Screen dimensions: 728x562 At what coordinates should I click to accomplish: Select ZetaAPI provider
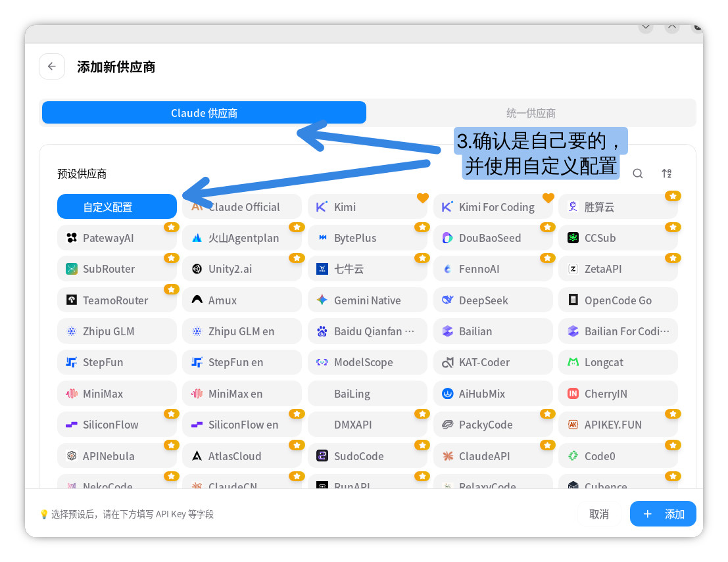coord(618,269)
